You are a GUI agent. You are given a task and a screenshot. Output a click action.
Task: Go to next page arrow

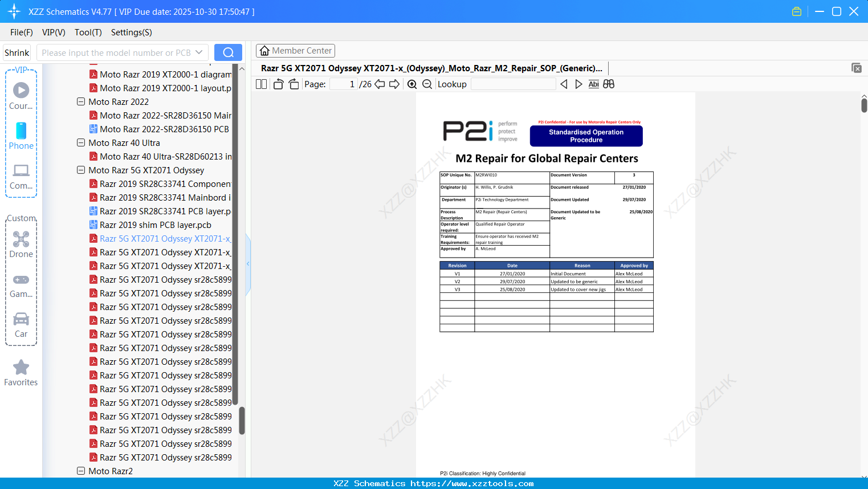394,84
